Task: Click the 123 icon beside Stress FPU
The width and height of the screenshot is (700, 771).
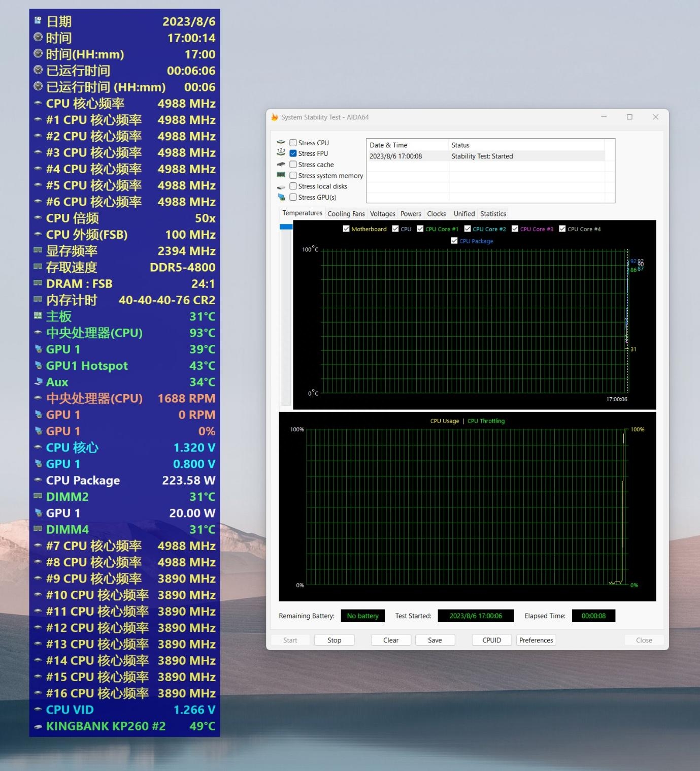Action: point(281,153)
